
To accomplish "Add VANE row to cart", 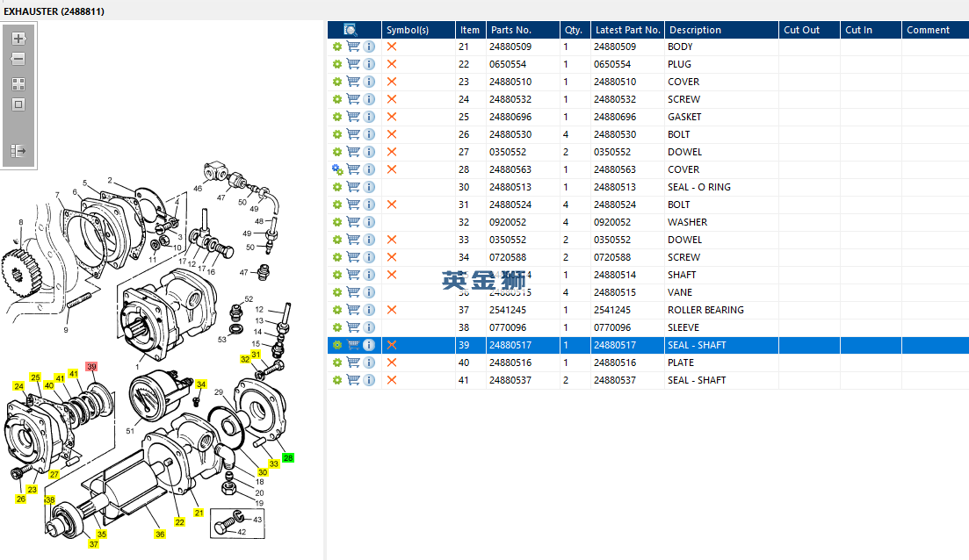I will coord(353,292).
